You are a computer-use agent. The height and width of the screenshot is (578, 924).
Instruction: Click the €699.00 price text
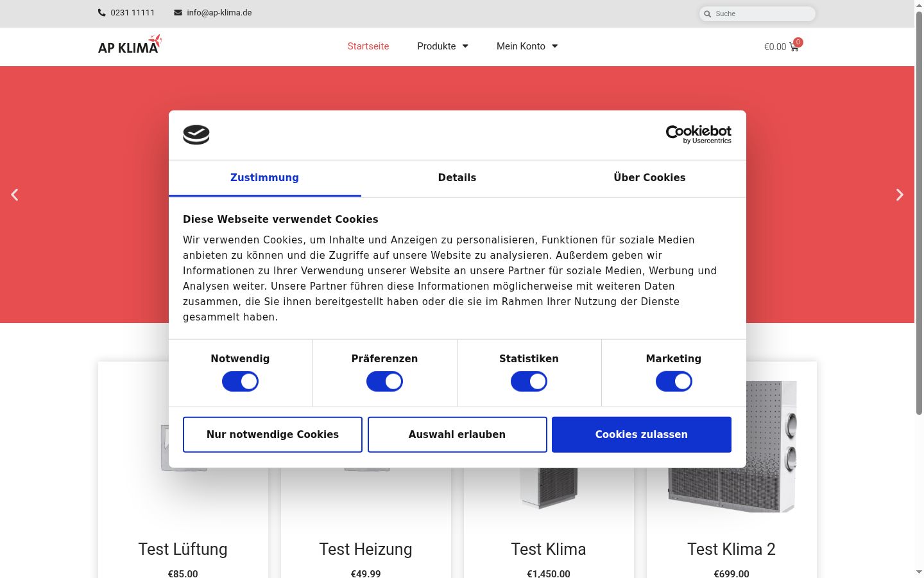(x=732, y=574)
